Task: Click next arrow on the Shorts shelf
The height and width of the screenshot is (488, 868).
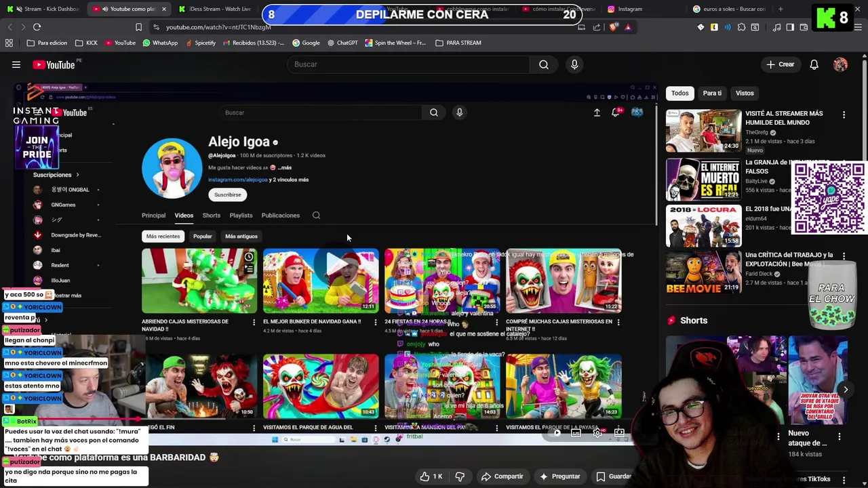Action: [846, 390]
